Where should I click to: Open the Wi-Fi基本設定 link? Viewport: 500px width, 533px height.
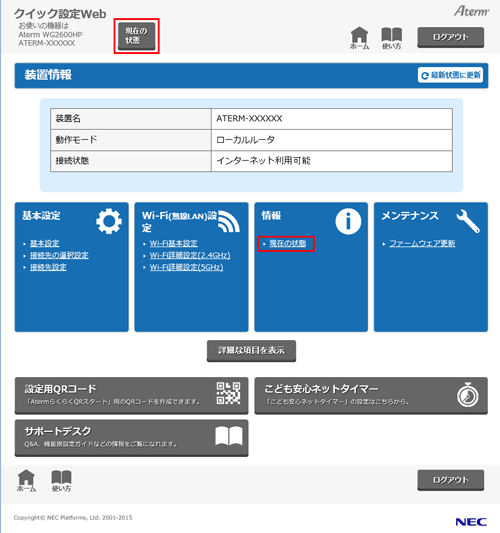174,243
